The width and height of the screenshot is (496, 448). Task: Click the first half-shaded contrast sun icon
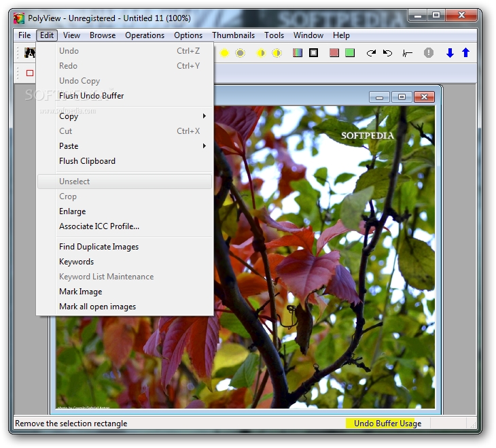coord(261,53)
